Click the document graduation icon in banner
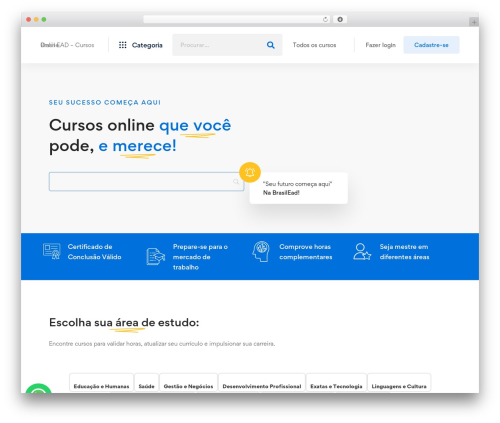Screen dimensions: 500x423 [156, 256]
